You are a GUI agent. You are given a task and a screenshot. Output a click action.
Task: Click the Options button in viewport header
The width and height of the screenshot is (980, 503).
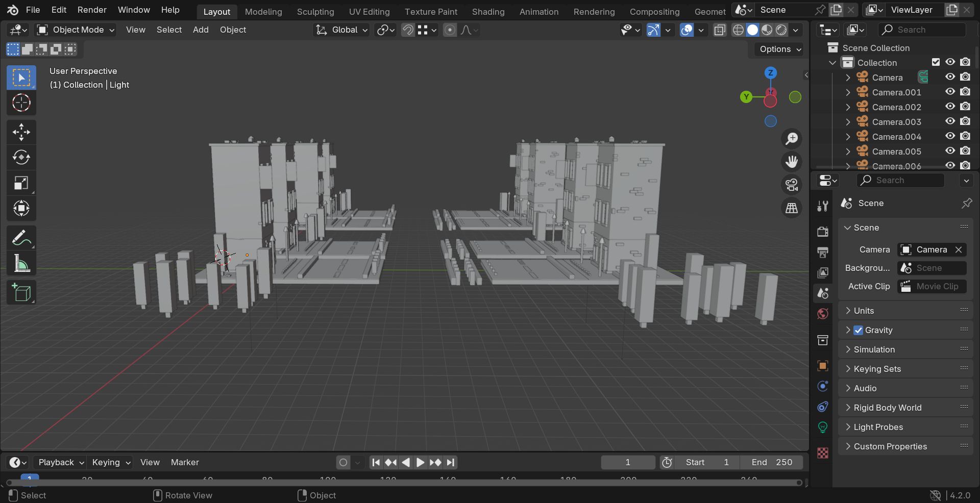coord(779,49)
